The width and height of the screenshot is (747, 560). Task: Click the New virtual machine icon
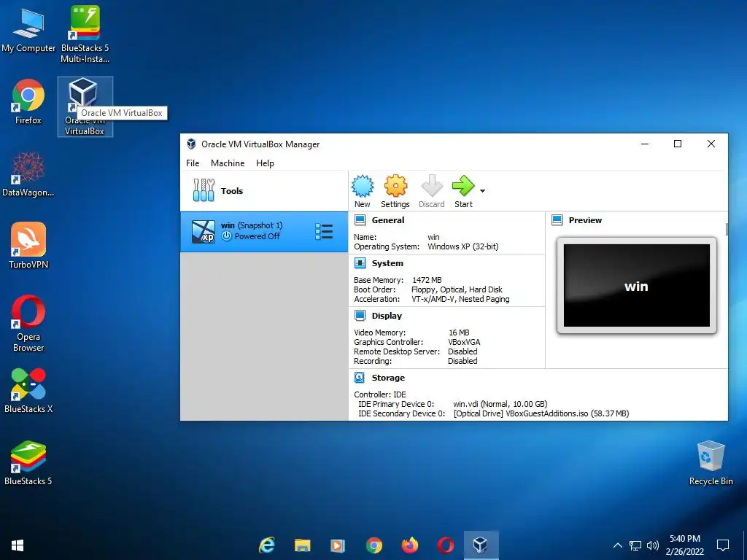(x=363, y=186)
